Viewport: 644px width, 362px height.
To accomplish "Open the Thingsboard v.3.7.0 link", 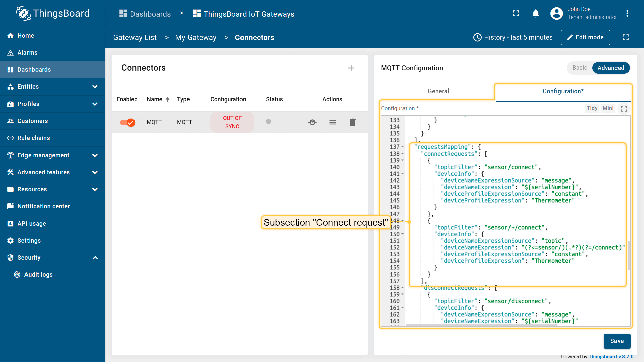I will click(611, 357).
